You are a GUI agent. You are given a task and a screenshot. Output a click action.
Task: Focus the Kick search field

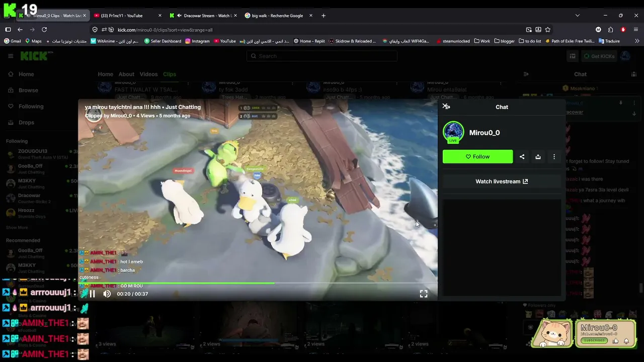(x=322, y=56)
